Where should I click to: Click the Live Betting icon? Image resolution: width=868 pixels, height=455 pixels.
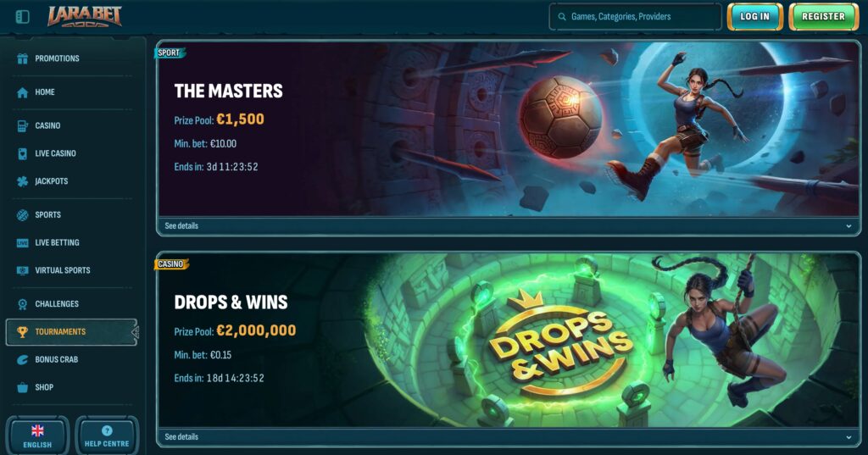point(22,243)
